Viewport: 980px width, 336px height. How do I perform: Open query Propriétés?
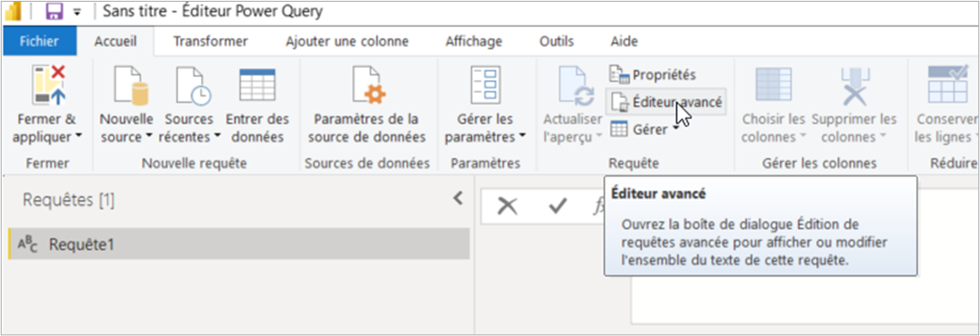click(x=653, y=75)
